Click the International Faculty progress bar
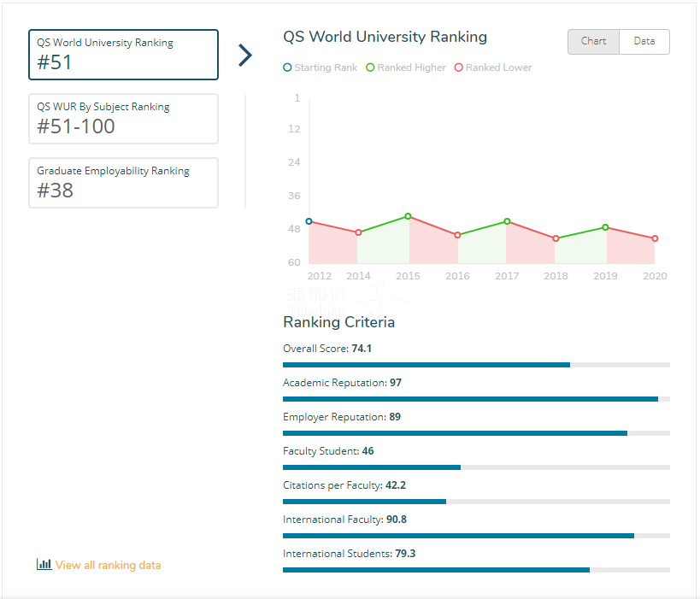Viewport: 700px width, 599px height. (x=476, y=536)
